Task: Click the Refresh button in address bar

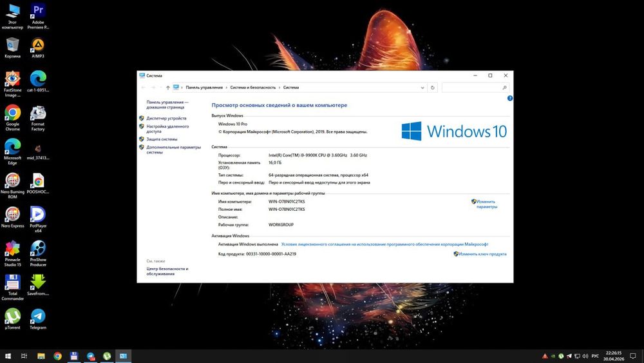Action: (x=433, y=88)
